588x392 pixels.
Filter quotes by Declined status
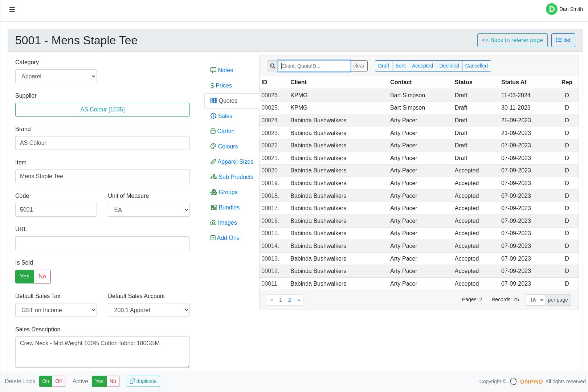[449, 66]
